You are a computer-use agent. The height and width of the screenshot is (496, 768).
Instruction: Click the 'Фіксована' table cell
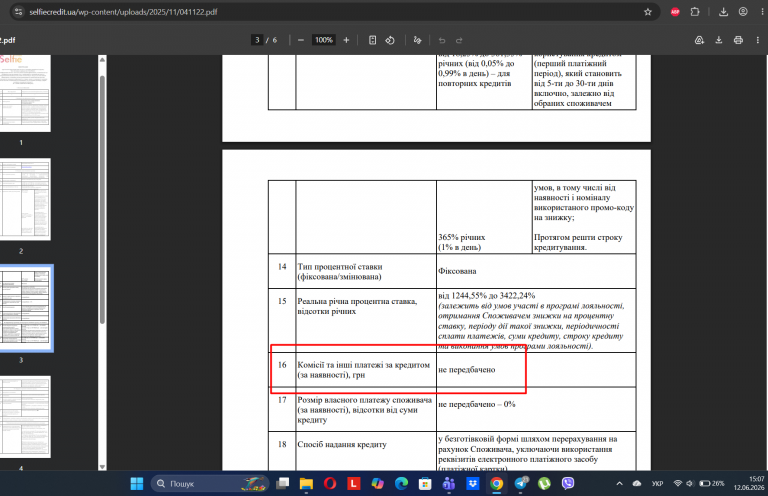coord(536,271)
